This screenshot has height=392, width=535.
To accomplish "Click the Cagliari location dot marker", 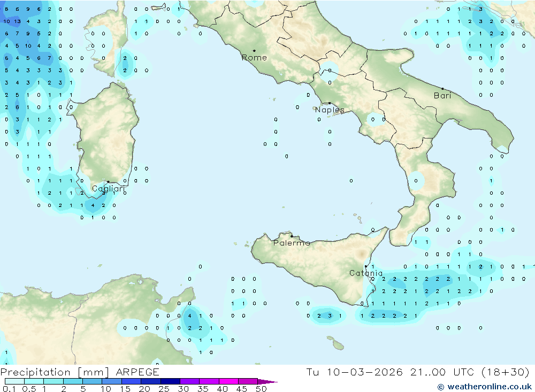I will coord(108,182).
